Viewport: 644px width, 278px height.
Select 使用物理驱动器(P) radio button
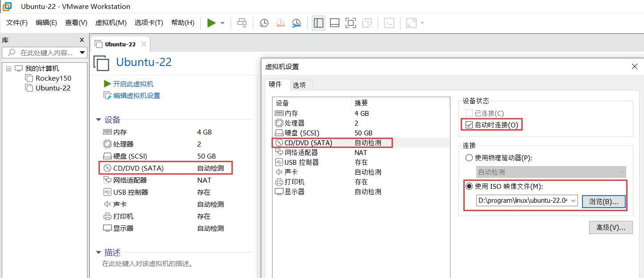pos(469,158)
